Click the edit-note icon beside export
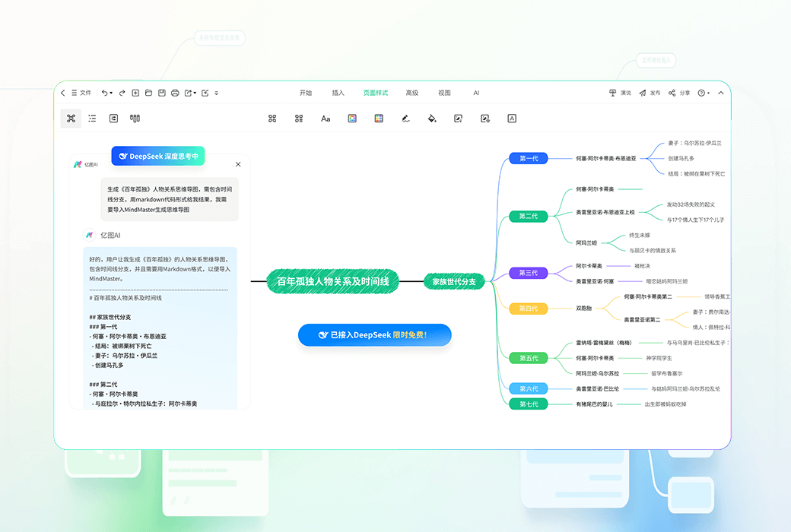Viewport: 791px width, 532px height. [x=205, y=93]
